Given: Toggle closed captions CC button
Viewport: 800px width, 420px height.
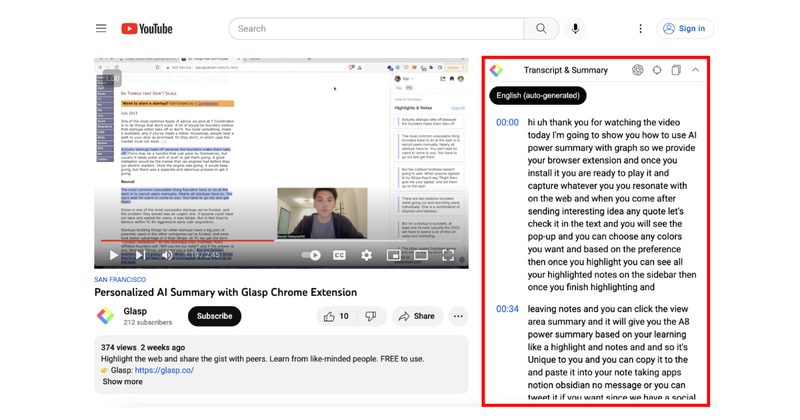Looking at the screenshot, I should [x=339, y=255].
